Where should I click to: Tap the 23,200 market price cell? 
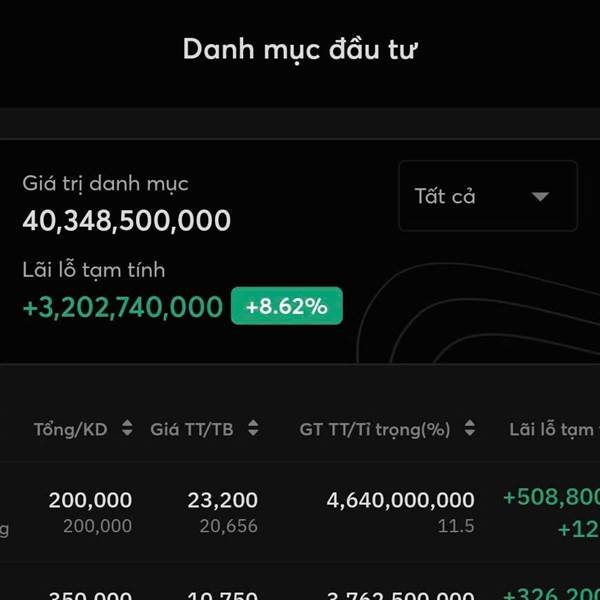pos(222,500)
